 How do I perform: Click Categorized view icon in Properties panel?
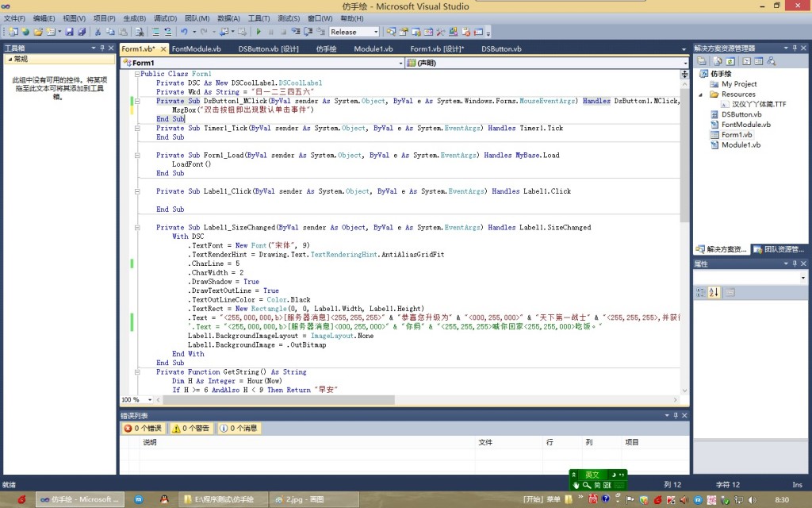coord(700,292)
